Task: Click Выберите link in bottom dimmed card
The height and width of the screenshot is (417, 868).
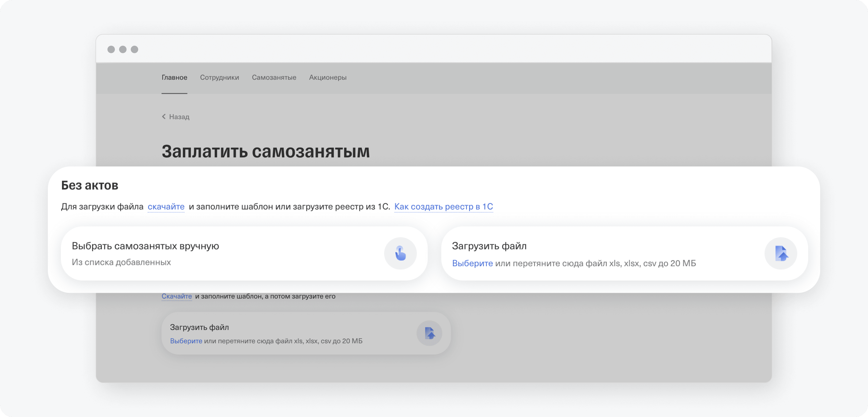Action: [186, 341]
